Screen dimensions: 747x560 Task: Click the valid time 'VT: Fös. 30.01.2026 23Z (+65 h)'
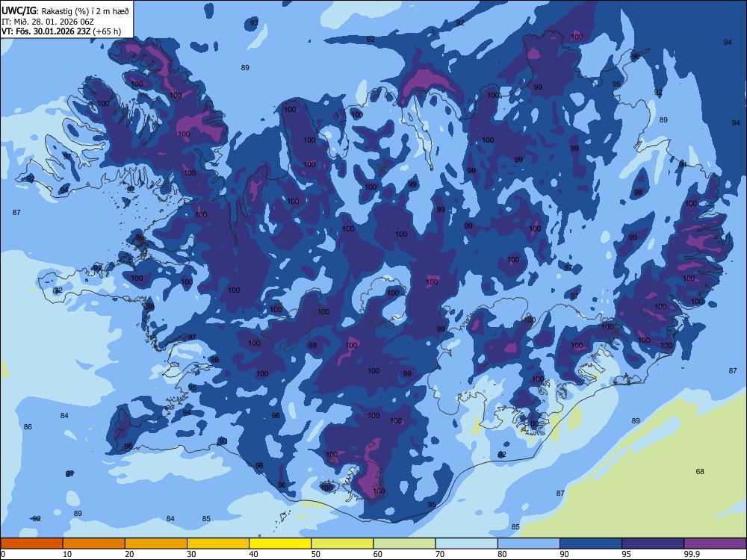coord(61,31)
